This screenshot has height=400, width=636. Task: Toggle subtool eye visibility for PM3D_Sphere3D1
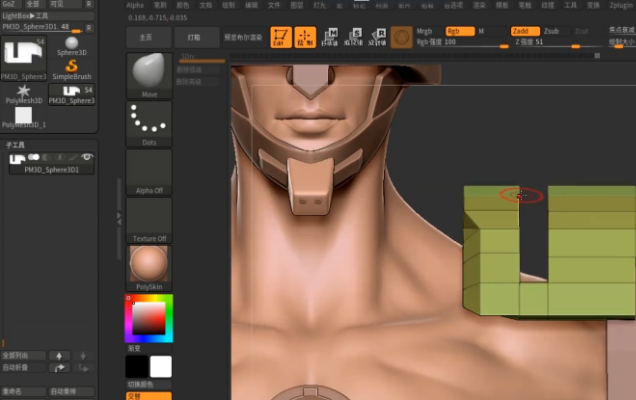(87, 157)
